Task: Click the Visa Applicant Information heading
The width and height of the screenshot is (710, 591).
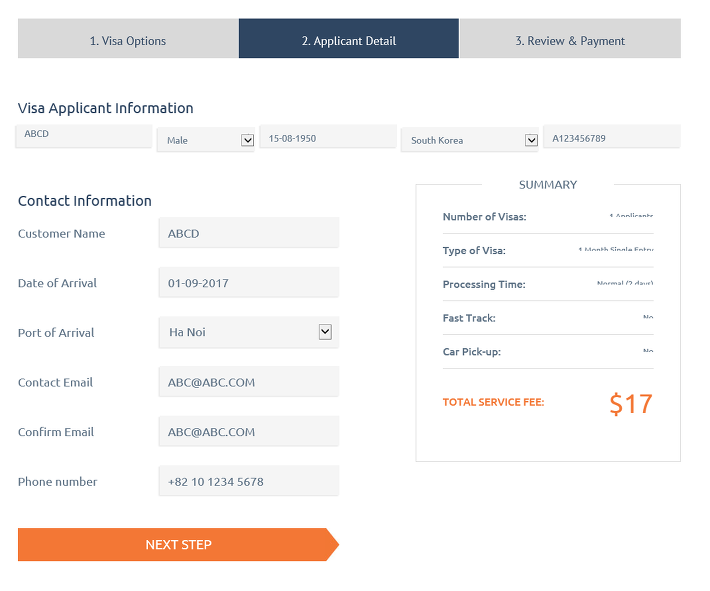Action: tap(106, 108)
